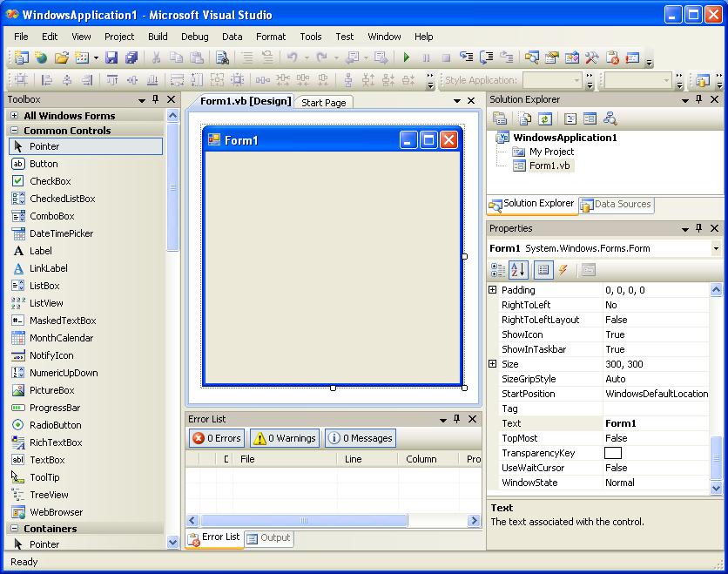Toggle the 0 Errors filter in Error List
The height and width of the screenshot is (574, 728).
tap(216, 438)
